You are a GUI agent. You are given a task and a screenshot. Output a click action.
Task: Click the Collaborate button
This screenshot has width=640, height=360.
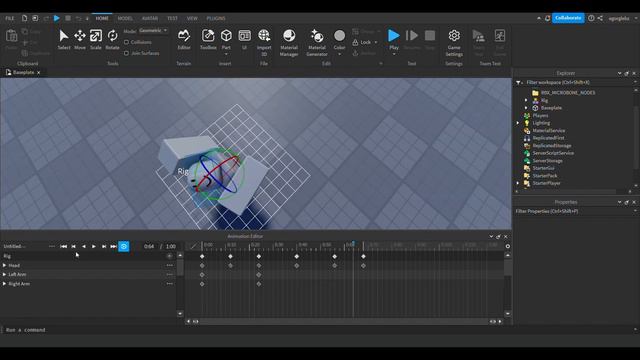(x=568, y=18)
